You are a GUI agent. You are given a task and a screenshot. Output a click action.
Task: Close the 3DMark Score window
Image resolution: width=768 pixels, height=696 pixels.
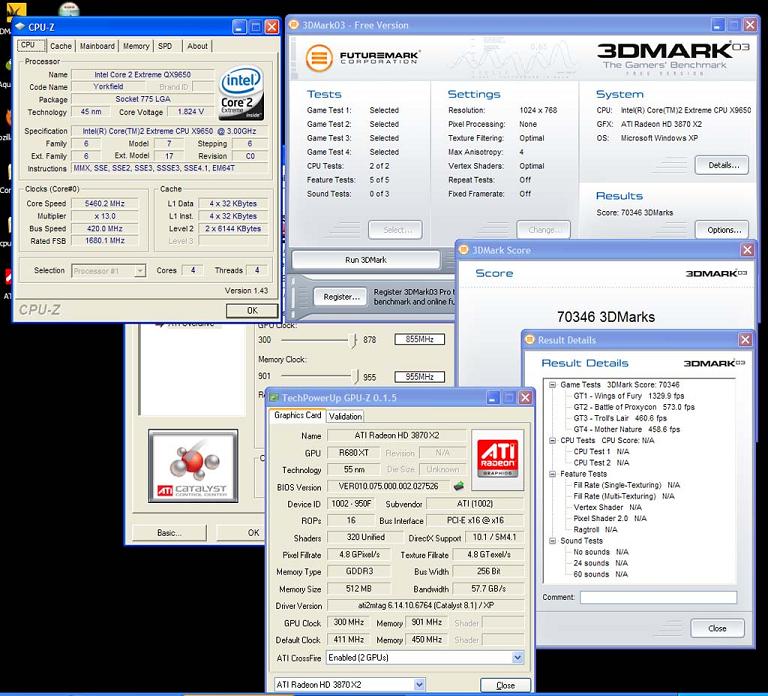point(747,250)
